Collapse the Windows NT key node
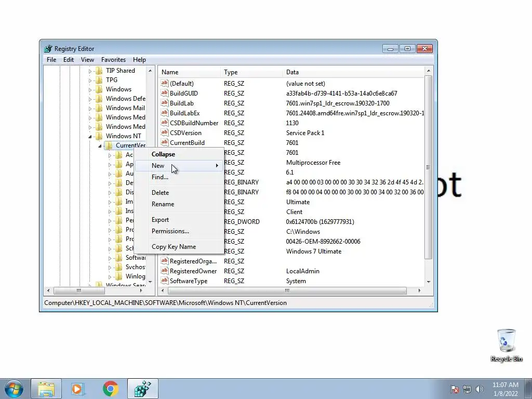Screen dimensions: 532x399 (90, 137)
